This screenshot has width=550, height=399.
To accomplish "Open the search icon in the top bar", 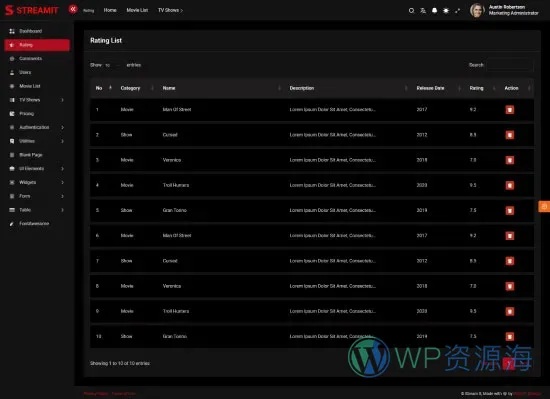I will coord(411,11).
